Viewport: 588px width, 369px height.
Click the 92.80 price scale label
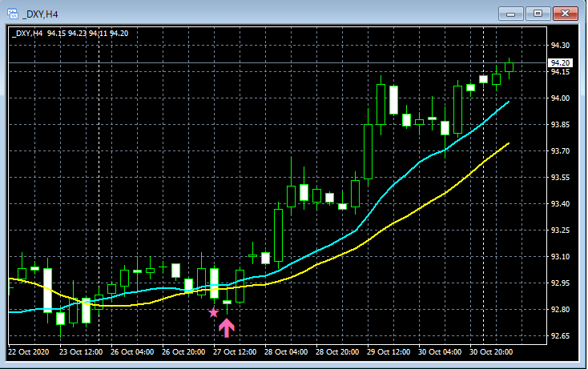(560, 310)
